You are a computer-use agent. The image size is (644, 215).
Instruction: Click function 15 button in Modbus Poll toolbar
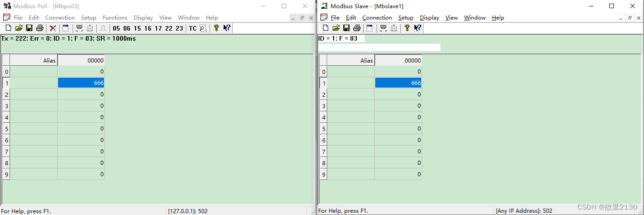point(137,28)
